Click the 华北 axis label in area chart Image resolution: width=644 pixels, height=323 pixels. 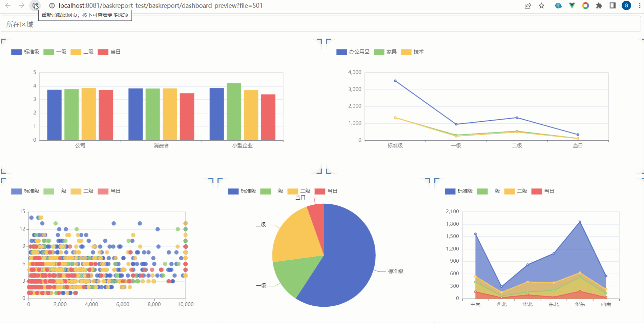click(528, 304)
